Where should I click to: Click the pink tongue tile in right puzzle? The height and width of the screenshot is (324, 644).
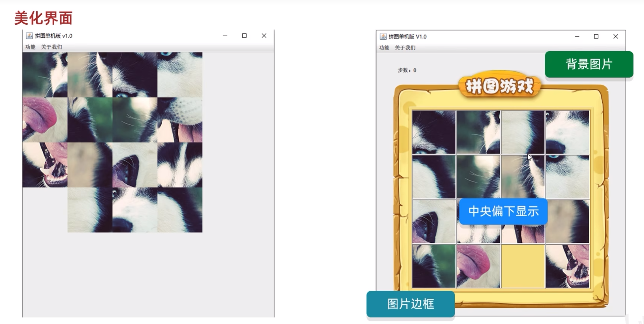tap(478, 266)
